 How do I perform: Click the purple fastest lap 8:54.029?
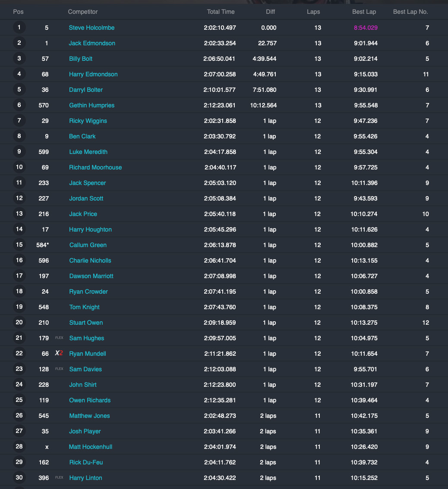(x=366, y=28)
